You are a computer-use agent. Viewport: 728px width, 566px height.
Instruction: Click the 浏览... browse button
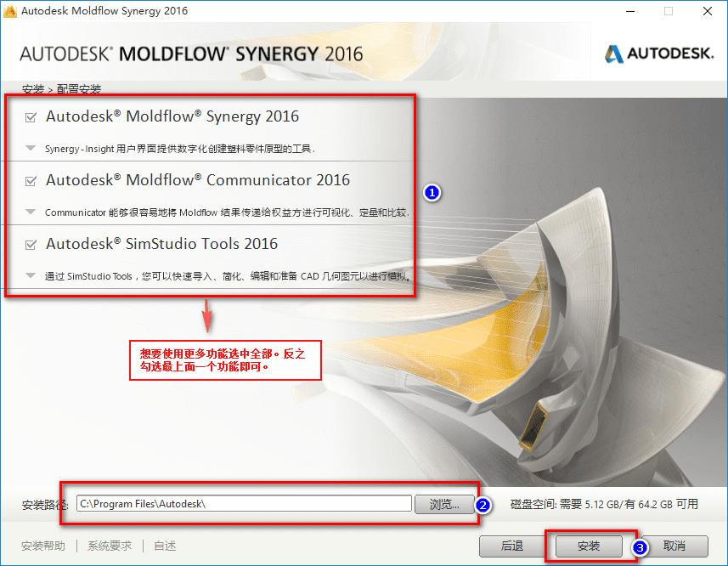[x=444, y=504]
